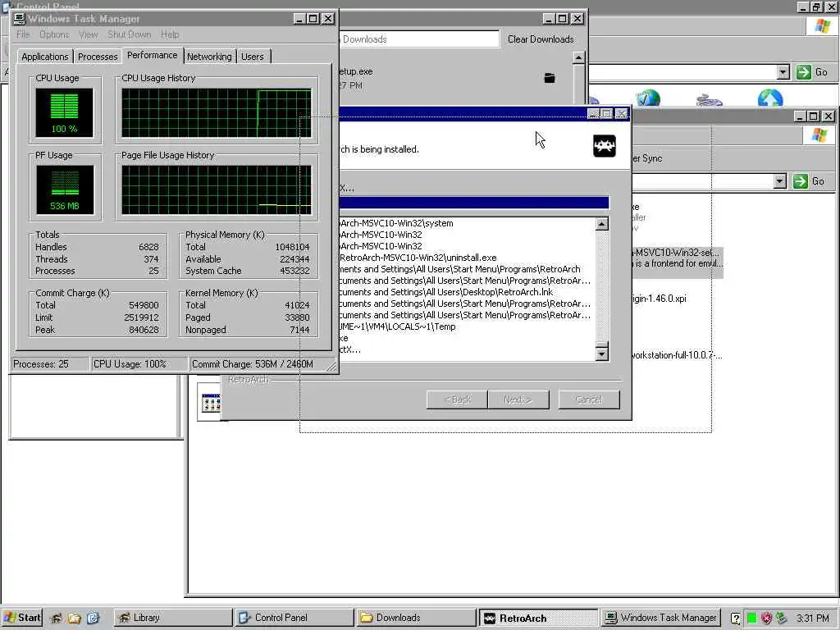Click the third quick launch icon

pos(93,618)
